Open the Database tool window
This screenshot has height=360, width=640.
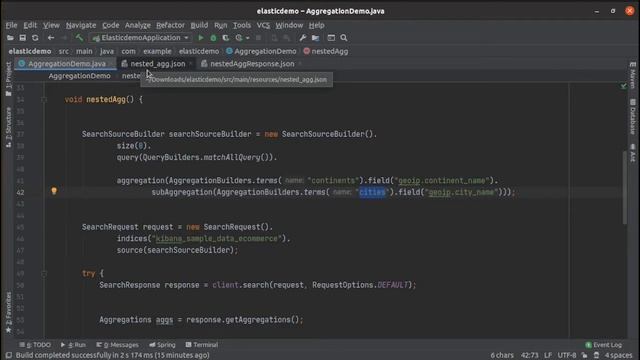point(632,116)
